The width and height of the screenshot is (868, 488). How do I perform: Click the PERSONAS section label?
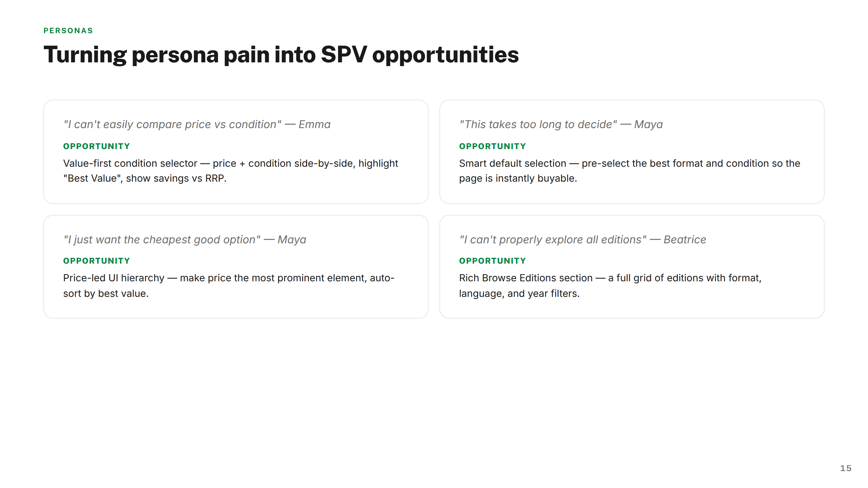pos(68,30)
